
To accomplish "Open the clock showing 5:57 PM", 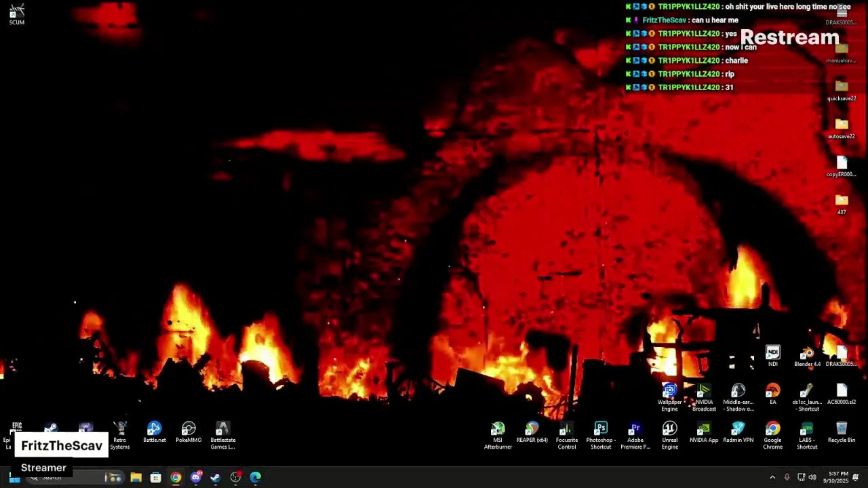I will point(837,477).
